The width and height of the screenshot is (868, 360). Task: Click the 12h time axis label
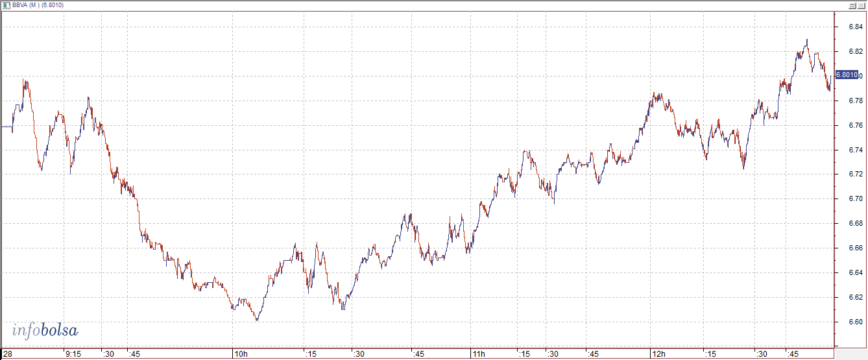click(x=659, y=354)
